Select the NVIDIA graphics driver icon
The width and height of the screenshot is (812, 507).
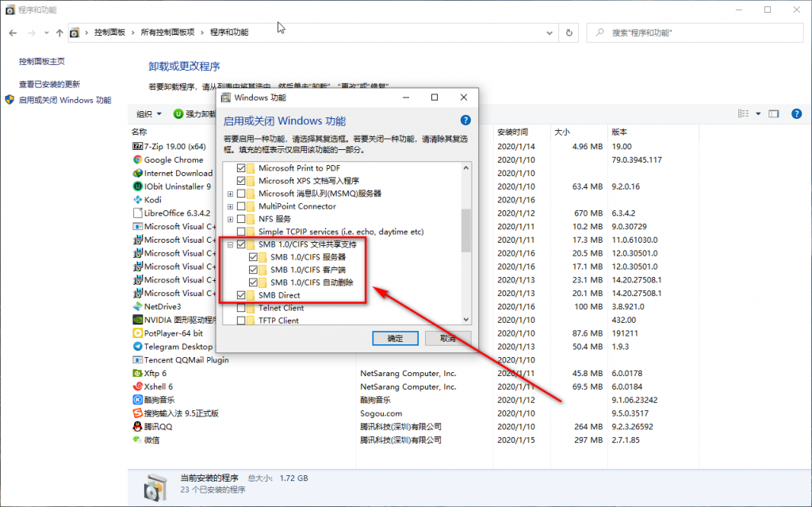point(137,320)
